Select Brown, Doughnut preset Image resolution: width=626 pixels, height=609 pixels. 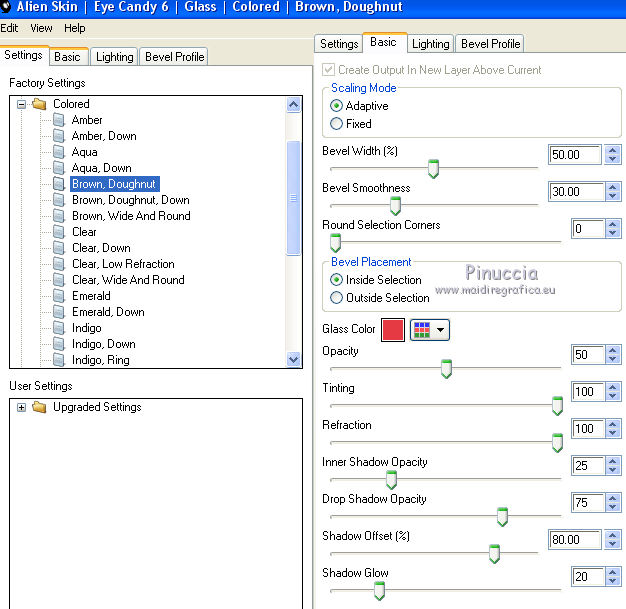(x=115, y=184)
